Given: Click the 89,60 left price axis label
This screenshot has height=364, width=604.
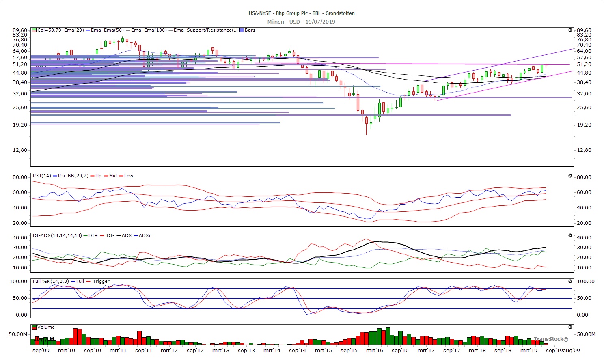Looking at the screenshot, I should tap(20, 30).
